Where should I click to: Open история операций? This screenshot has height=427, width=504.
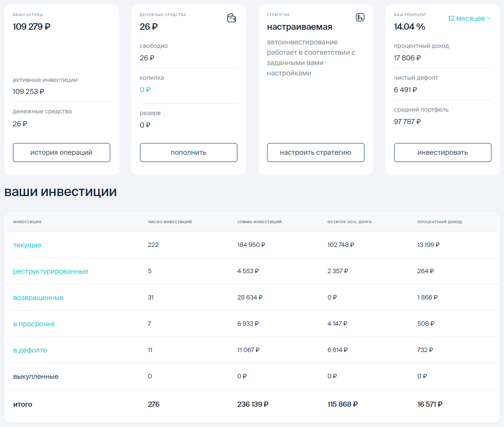[x=62, y=153]
